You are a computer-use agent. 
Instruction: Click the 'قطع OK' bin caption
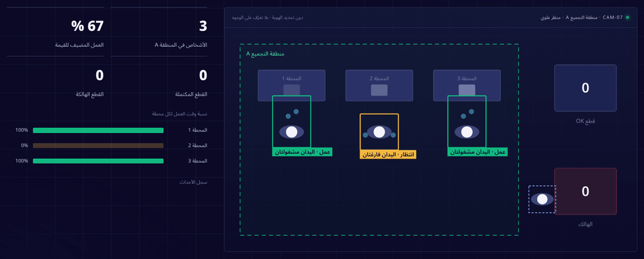585,121
